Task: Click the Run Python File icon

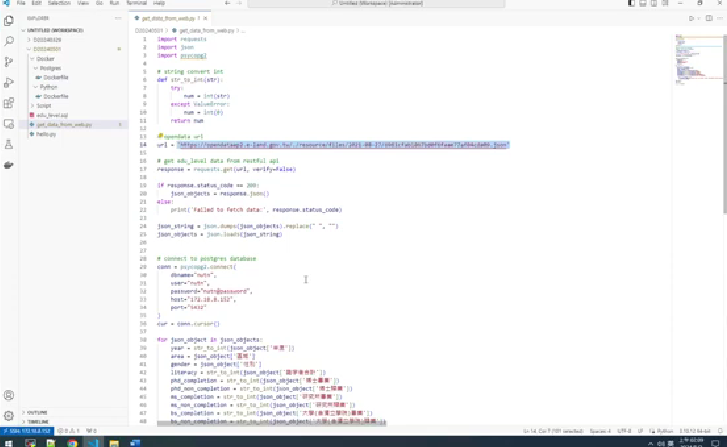Action: (691, 19)
